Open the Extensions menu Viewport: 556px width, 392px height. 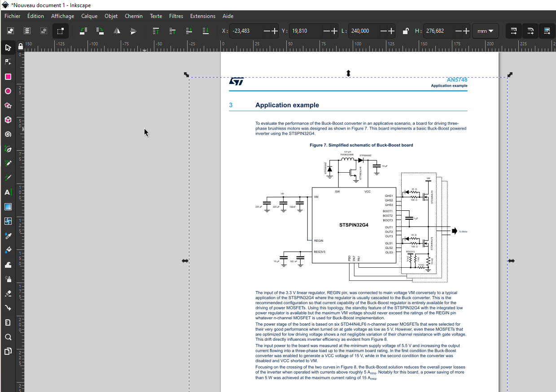[203, 16]
